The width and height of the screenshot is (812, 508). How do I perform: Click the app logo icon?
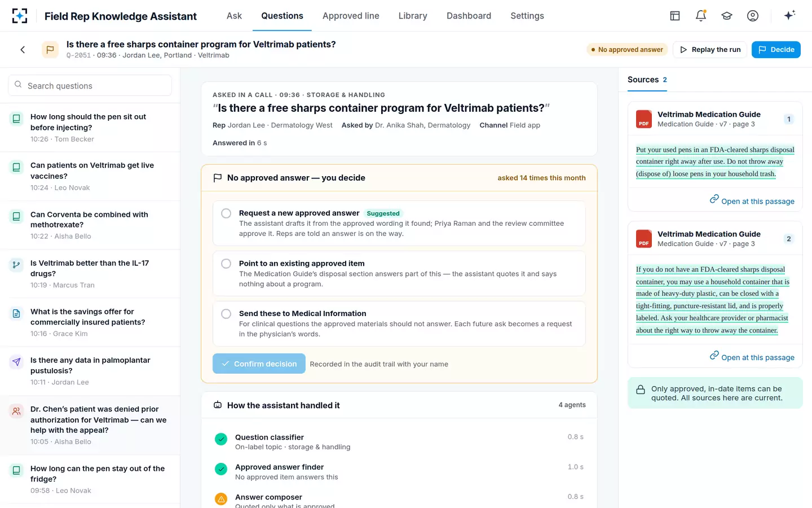20,16
